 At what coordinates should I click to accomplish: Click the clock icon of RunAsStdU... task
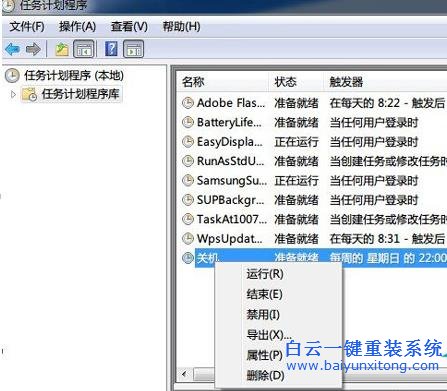(188, 161)
